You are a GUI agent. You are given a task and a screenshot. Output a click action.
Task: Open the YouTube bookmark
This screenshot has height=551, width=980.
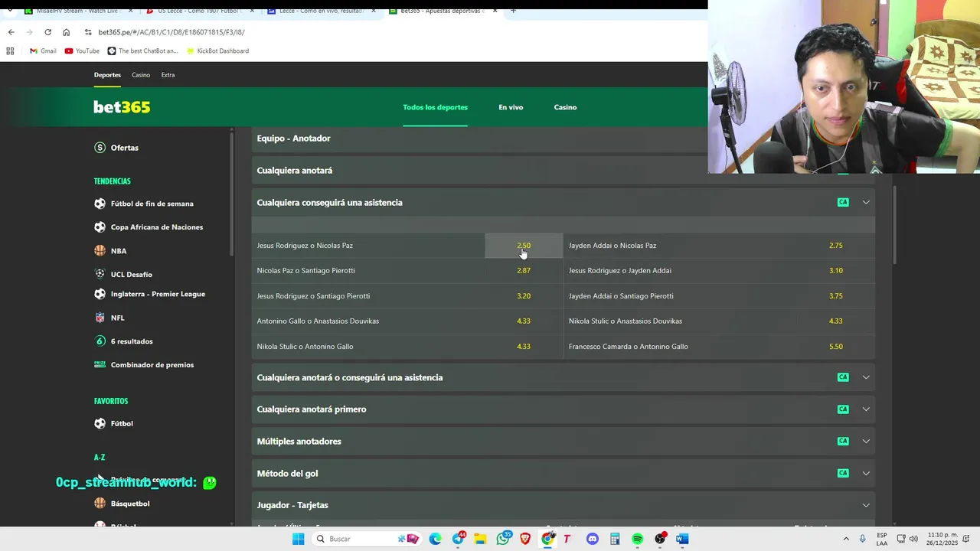(82, 51)
